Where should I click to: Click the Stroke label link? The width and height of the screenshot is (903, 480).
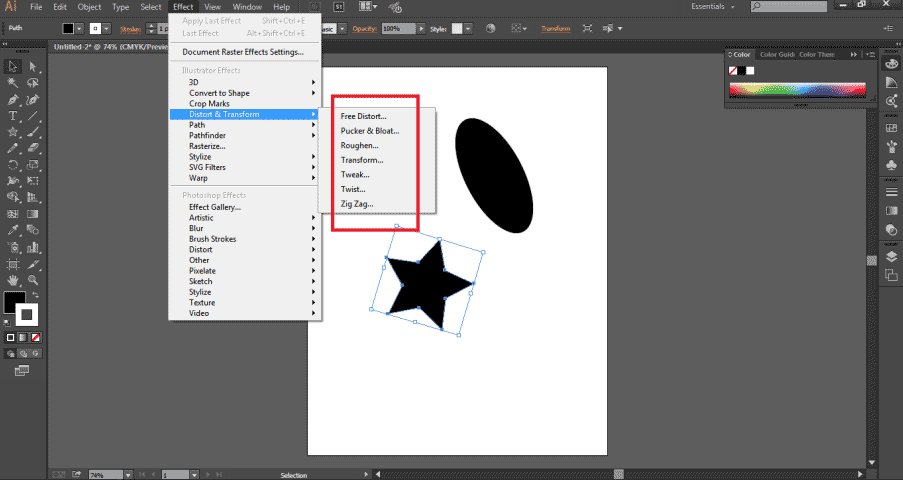tap(131, 29)
